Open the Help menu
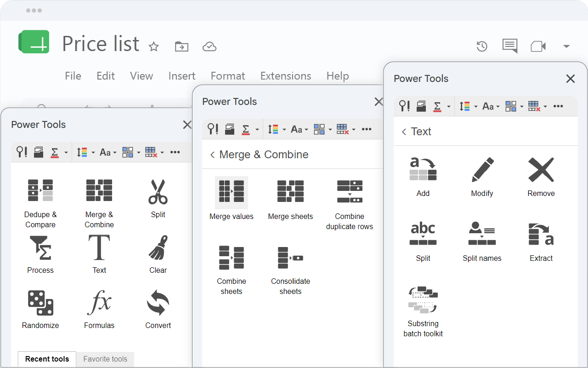 point(338,76)
